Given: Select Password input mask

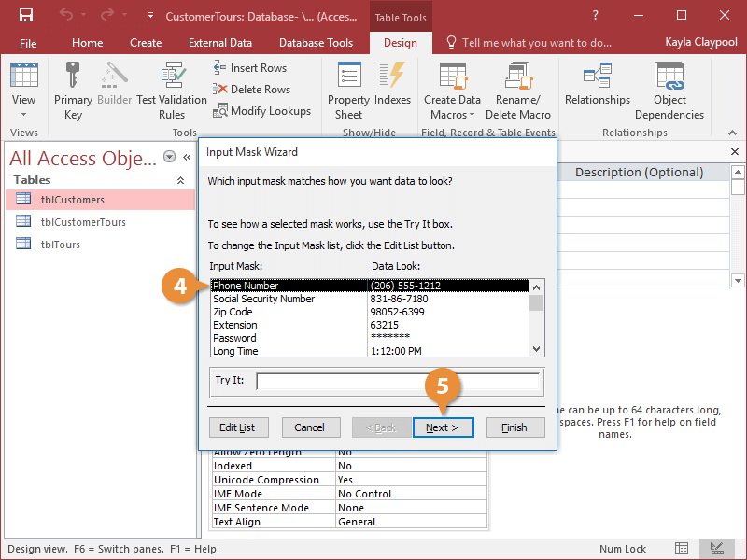Looking at the screenshot, I should [x=370, y=338].
